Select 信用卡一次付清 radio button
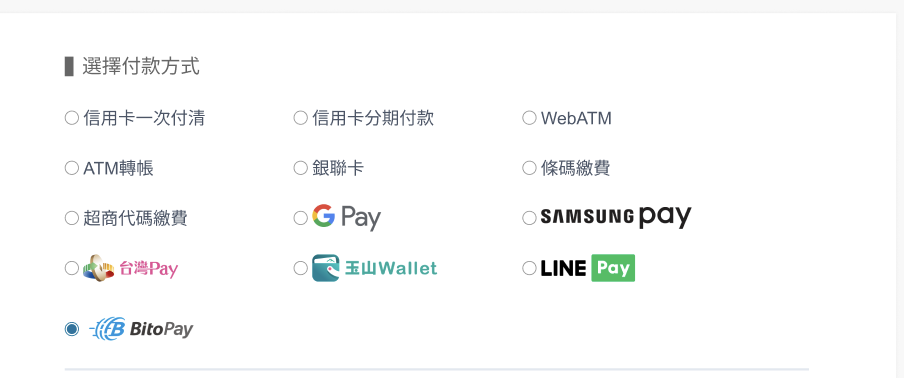This screenshot has height=378, width=904. point(71,119)
